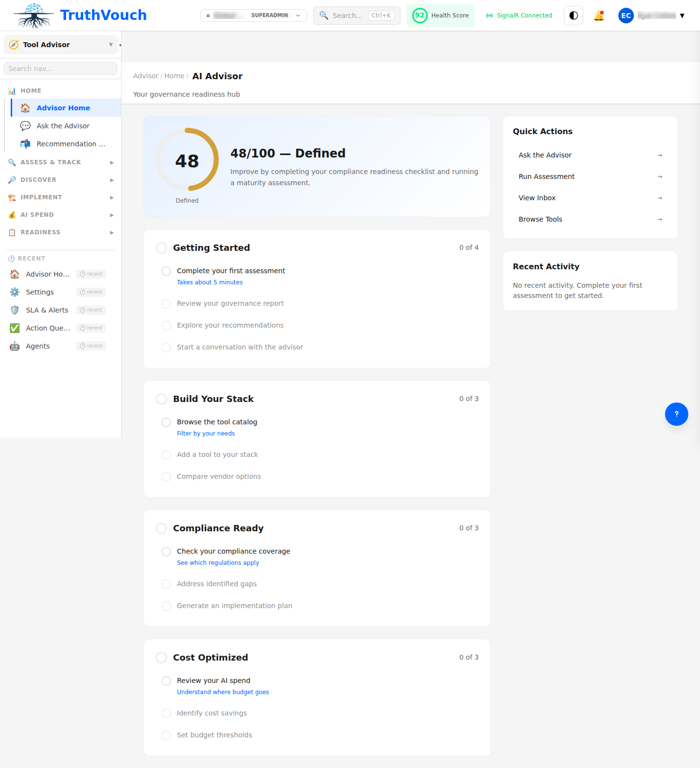This screenshot has height=768, width=700.
Task: Click the 48 score progress ring
Action: tap(187, 159)
